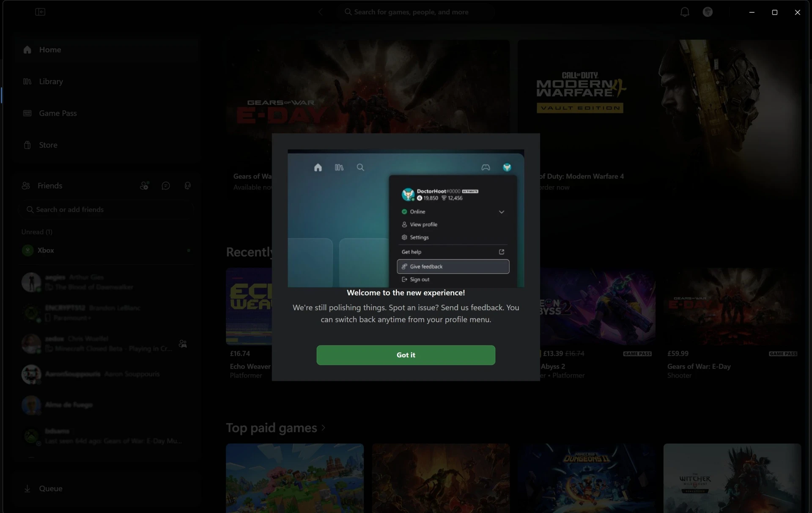The height and width of the screenshot is (513, 812).
Task: Click the Search or add friends field
Action: click(106, 209)
